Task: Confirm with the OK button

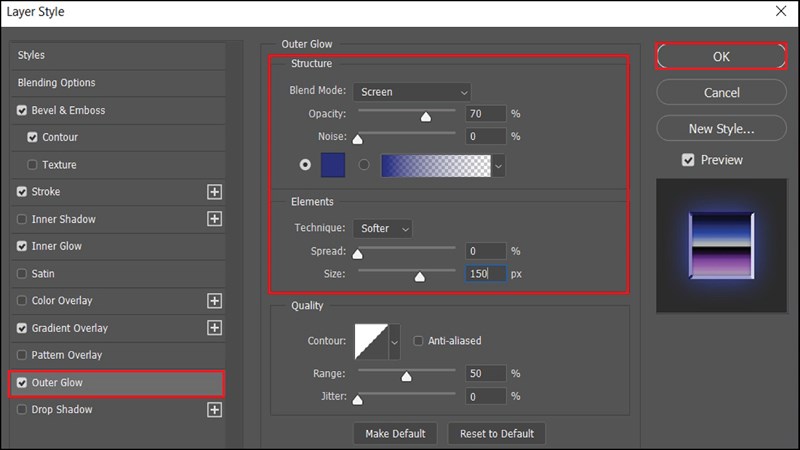Action: (721, 57)
